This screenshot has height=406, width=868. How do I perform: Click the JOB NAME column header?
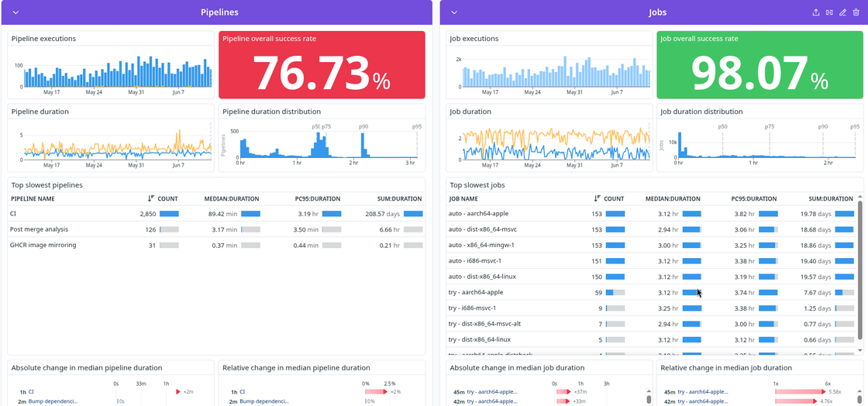[465, 198]
